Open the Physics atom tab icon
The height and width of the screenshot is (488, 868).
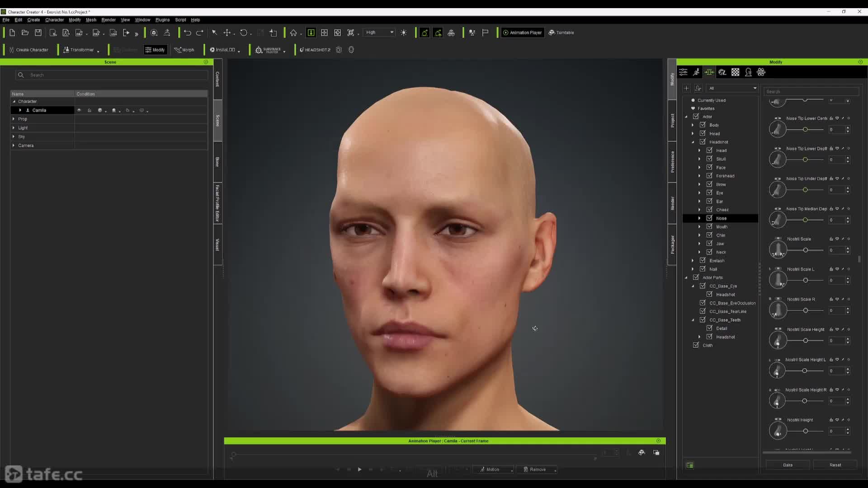761,72
